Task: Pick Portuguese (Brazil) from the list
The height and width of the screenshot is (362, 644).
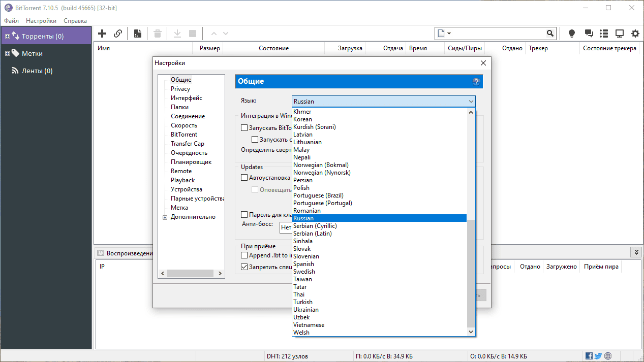Action: click(x=379, y=195)
